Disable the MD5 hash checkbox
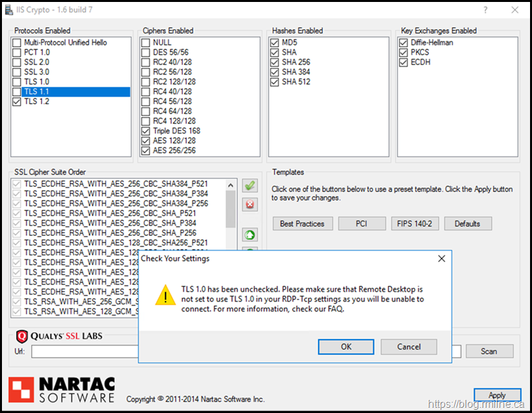This screenshot has height=413, width=532. [275, 43]
